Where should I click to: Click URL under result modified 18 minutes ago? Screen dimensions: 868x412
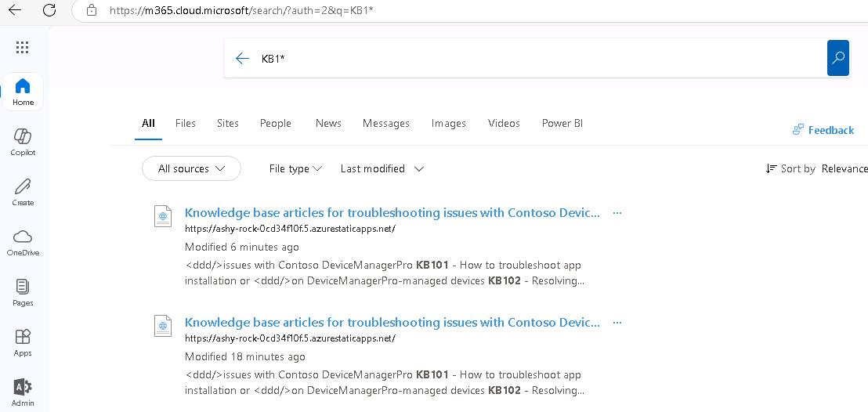coord(290,338)
